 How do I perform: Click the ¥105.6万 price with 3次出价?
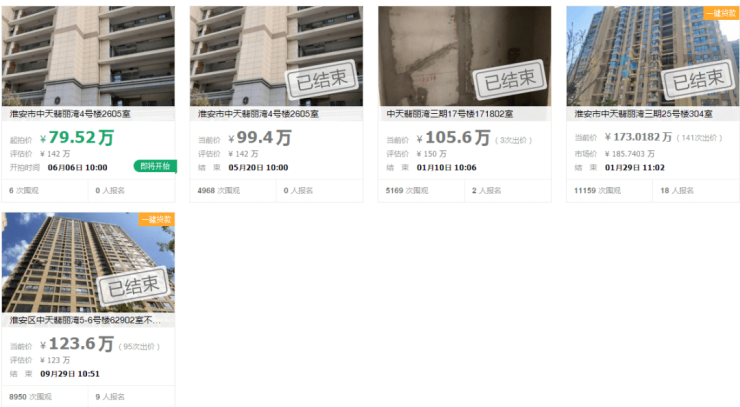[x=454, y=137]
